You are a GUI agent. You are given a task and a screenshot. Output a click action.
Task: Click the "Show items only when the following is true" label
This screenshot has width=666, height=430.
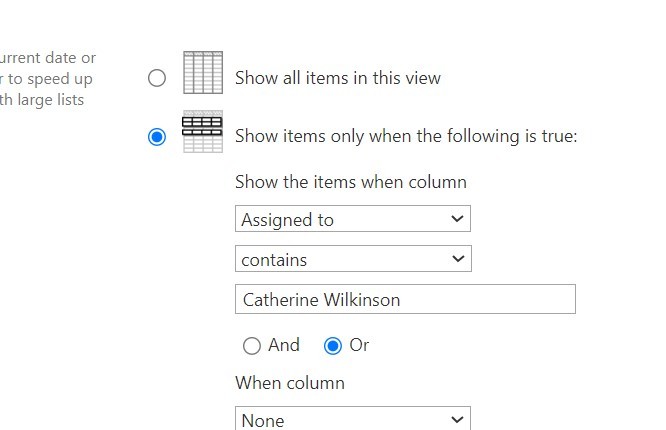pos(406,137)
